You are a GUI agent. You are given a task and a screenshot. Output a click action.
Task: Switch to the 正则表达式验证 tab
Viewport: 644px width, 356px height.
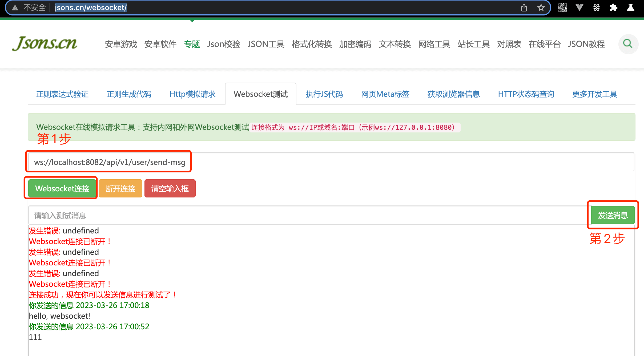(62, 94)
